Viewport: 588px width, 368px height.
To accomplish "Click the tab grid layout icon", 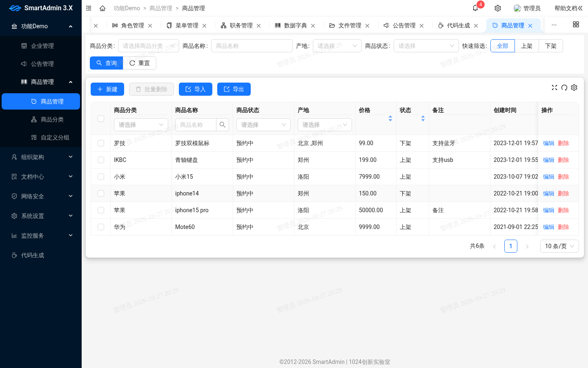I will tap(576, 25).
